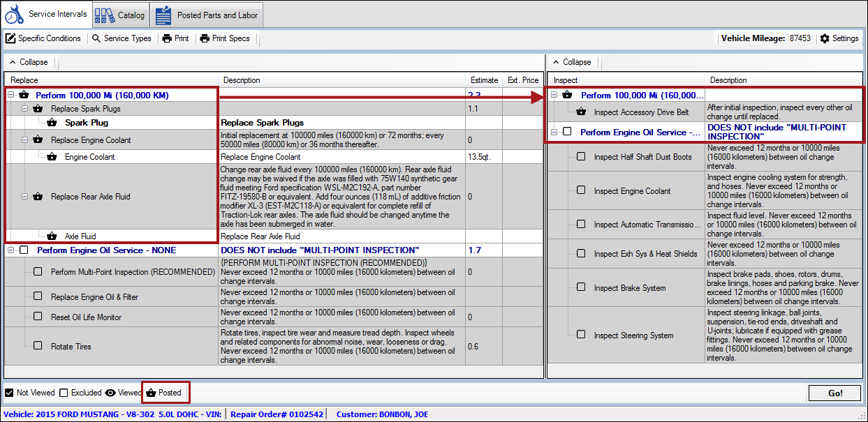Check Perform Multi-Point Inspection (RECOMMENDED)

pyautogui.click(x=38, y=271)
